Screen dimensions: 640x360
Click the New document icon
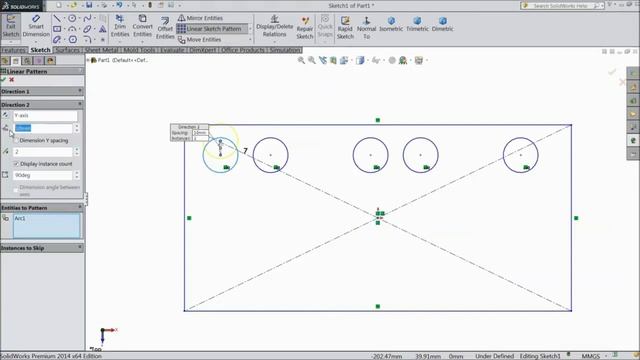59,5
